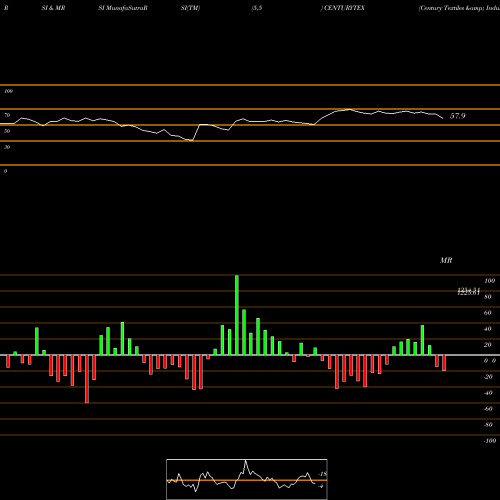
Task: Click the MR axis label -40
Action: click(488, 393)
